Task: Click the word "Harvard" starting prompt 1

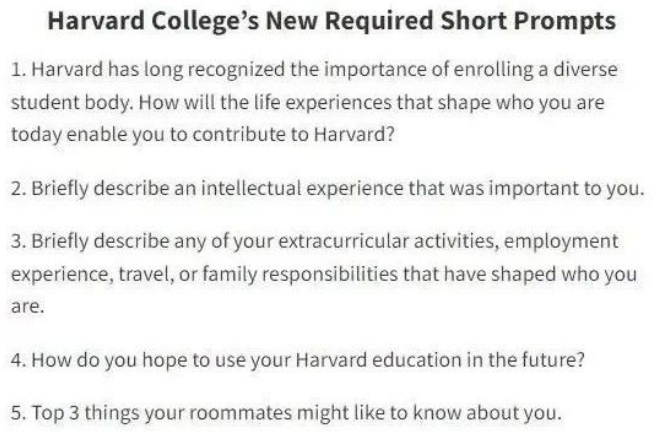Action: click(x=67, y=69)
